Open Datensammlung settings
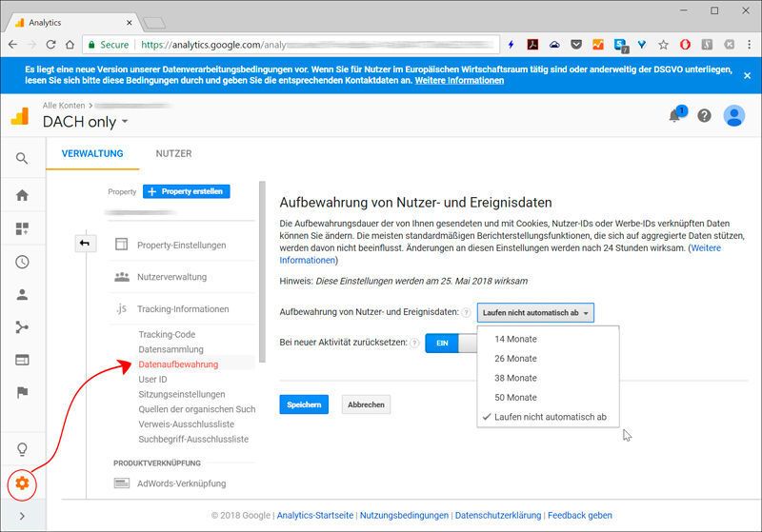 pyautogui.click(x=170, y=349)
